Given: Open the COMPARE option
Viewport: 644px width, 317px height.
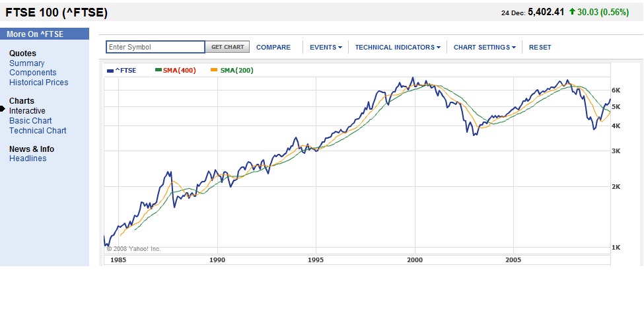Looking at the screenshot, I should 273,48.
